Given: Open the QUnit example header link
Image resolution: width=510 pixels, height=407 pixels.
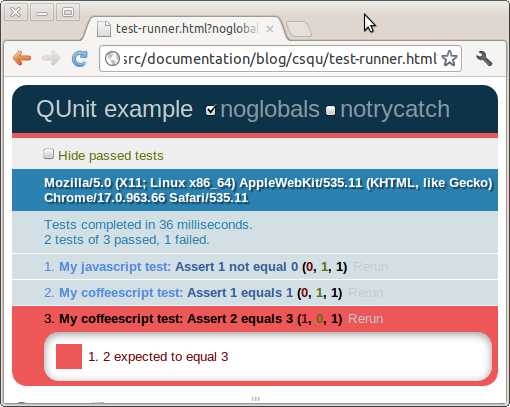Looking at the screenshot, I should click(x=114, y=109).
